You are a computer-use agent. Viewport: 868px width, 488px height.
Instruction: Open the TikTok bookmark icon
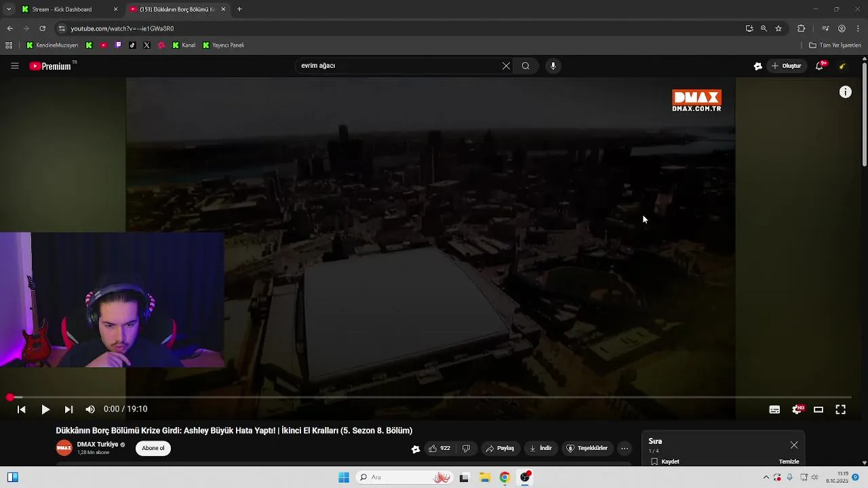pyautogui.click(x=132, y=45)
